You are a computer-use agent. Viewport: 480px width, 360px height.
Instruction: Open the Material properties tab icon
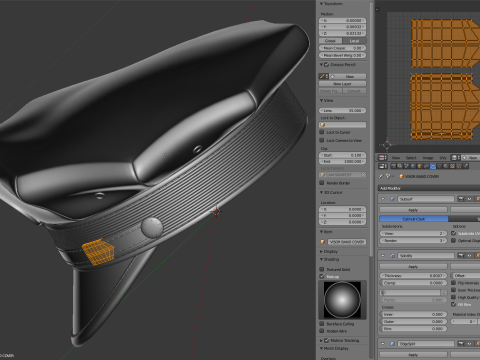click(x=446, y=166)
